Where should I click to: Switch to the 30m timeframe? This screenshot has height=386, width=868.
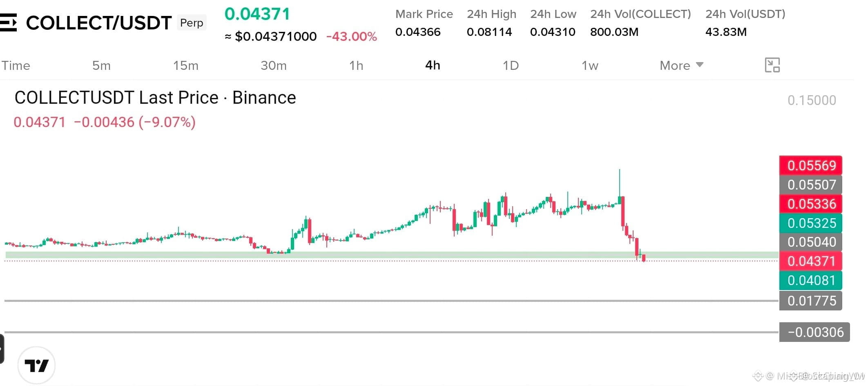point(274,65)
